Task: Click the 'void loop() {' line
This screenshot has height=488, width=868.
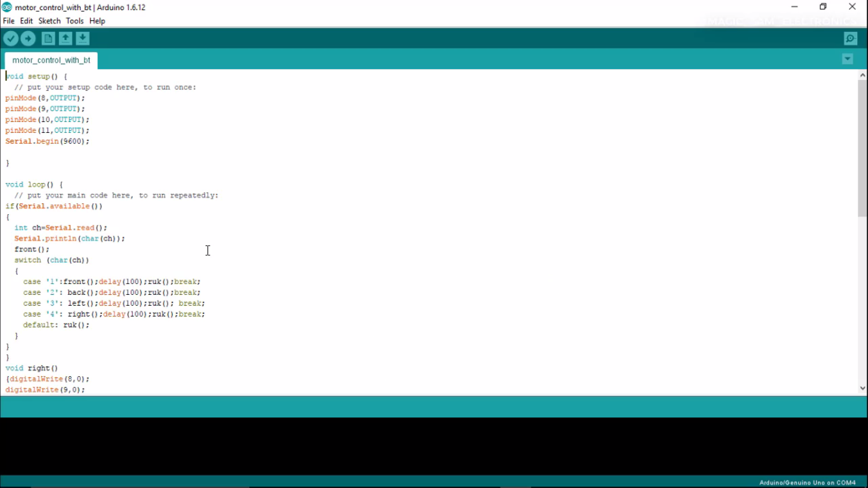Action: pyautogui.click(x=34, y=184)
